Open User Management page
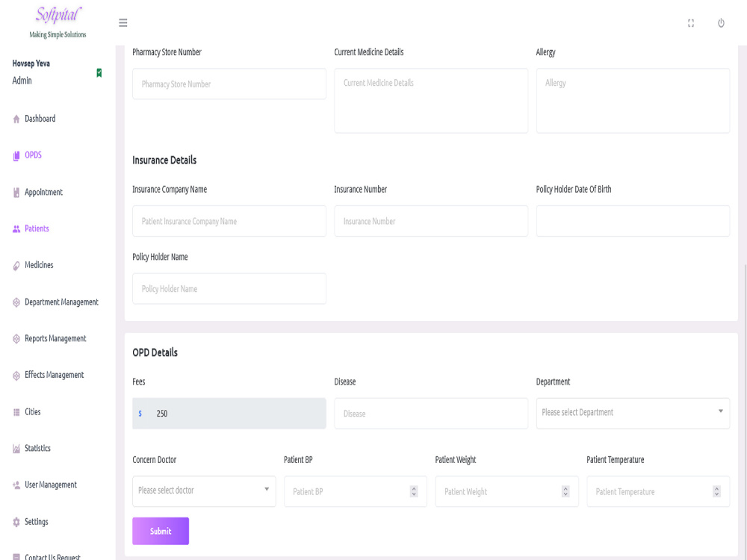Screen dimensions: 747x560 [51, 485]
